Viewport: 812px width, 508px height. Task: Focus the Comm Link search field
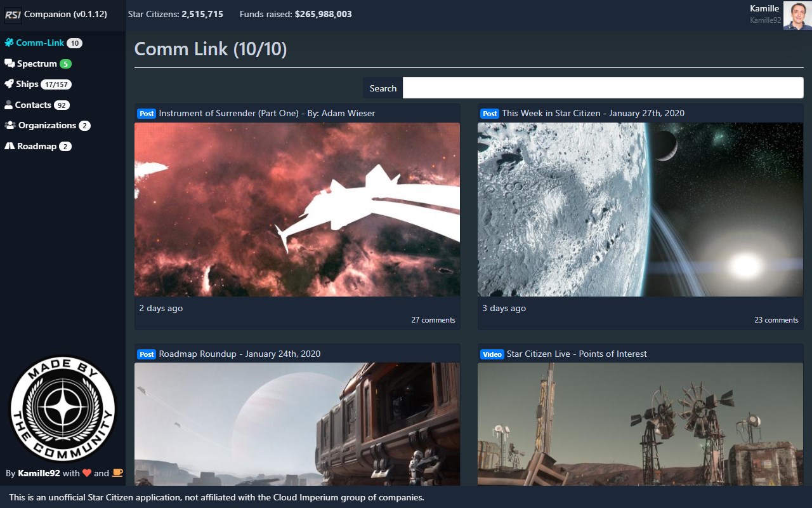click(603, 88)
